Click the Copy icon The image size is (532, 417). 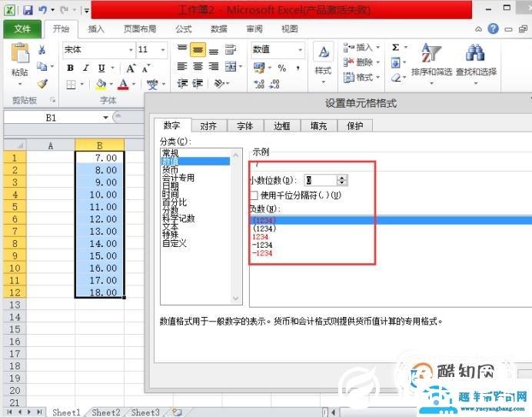pos(42,66)
